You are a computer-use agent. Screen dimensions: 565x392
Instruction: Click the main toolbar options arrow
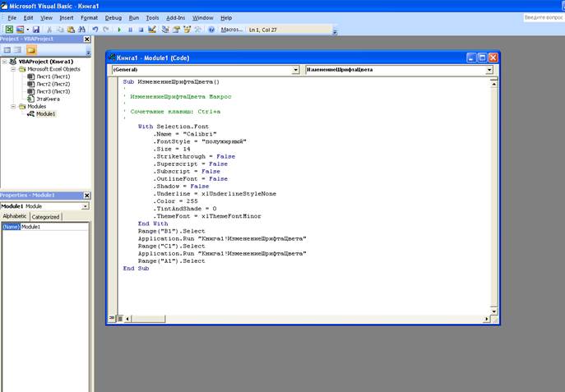point(335,32)
